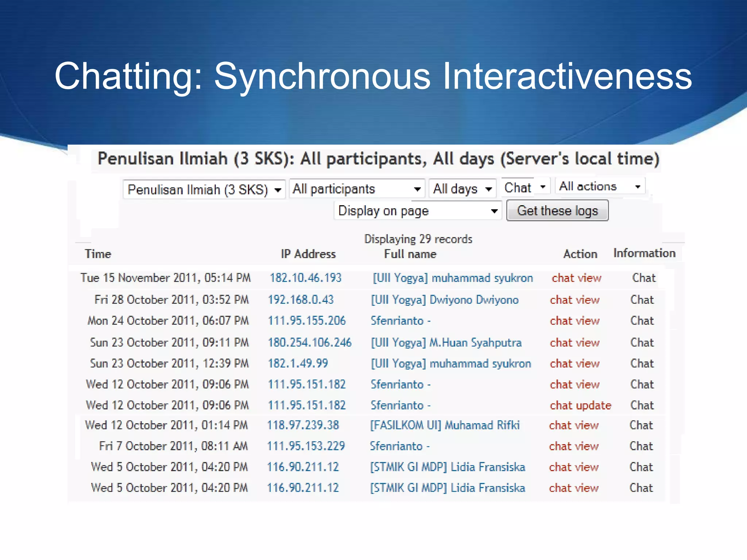
Task: Click Sun 23 October 2011, 12:39 PM timestamp
Action: [169, 363]
